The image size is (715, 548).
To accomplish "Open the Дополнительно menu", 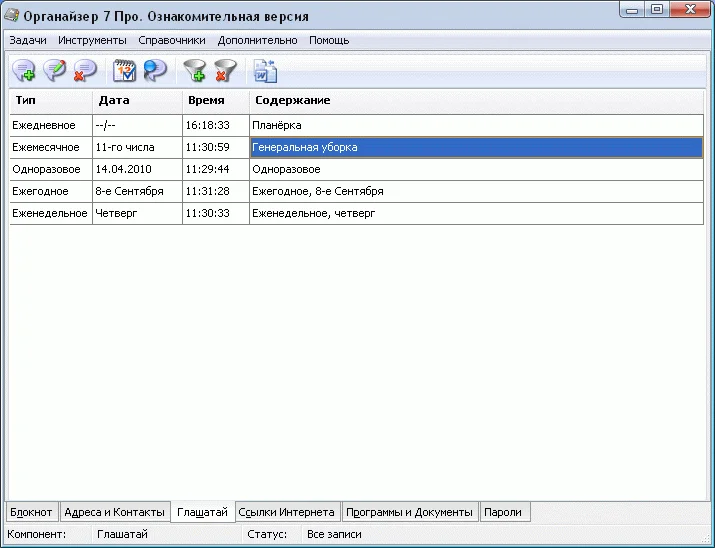I will 257,41.
